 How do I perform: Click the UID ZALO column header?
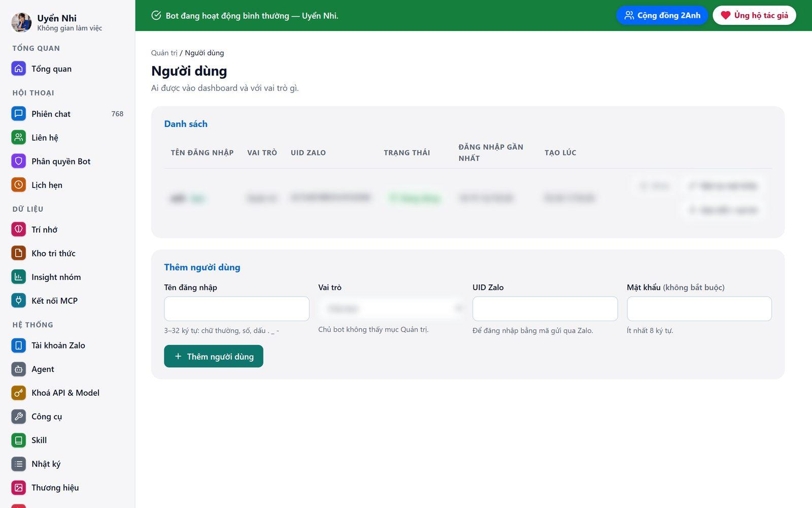click(308, 152)
